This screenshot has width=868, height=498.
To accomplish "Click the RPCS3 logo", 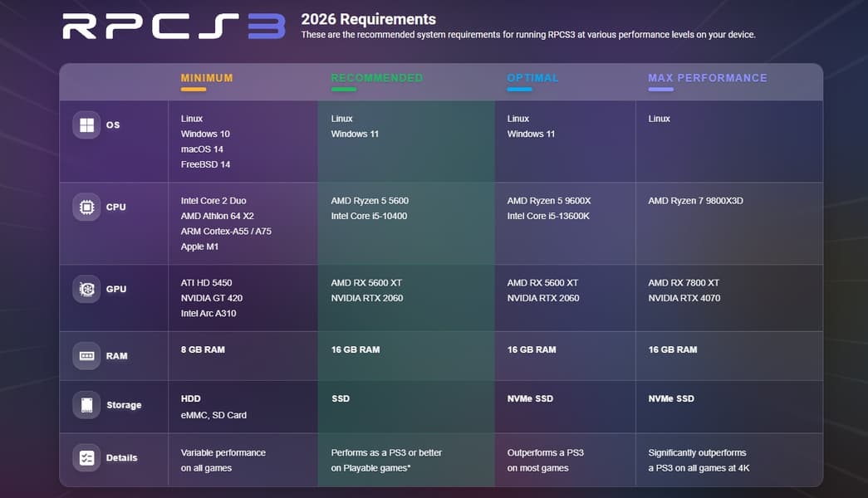I will (174, 27).
